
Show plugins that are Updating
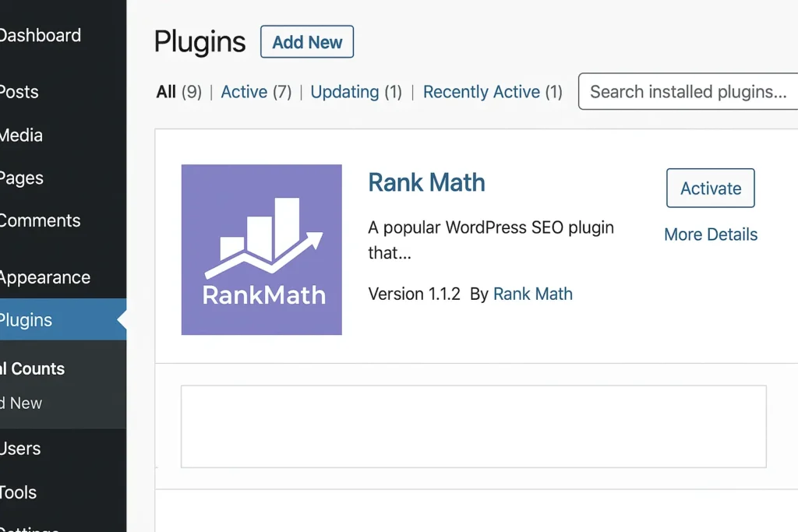point(344,91)
